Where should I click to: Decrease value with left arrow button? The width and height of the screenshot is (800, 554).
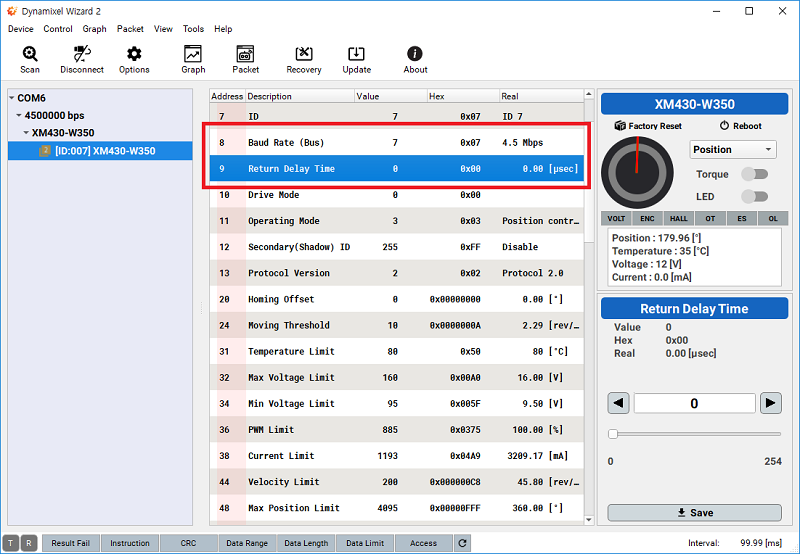[618, 403]
